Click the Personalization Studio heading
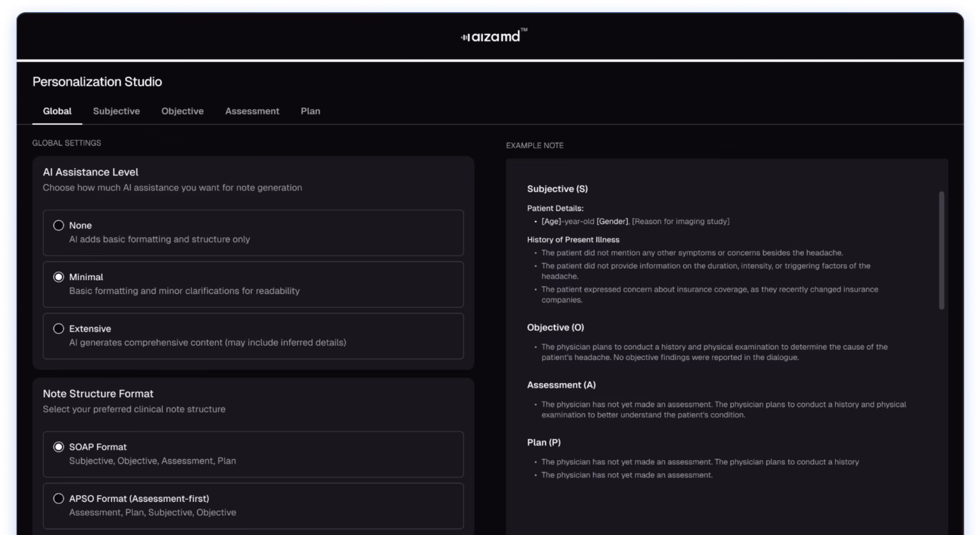 pos(97,82)
